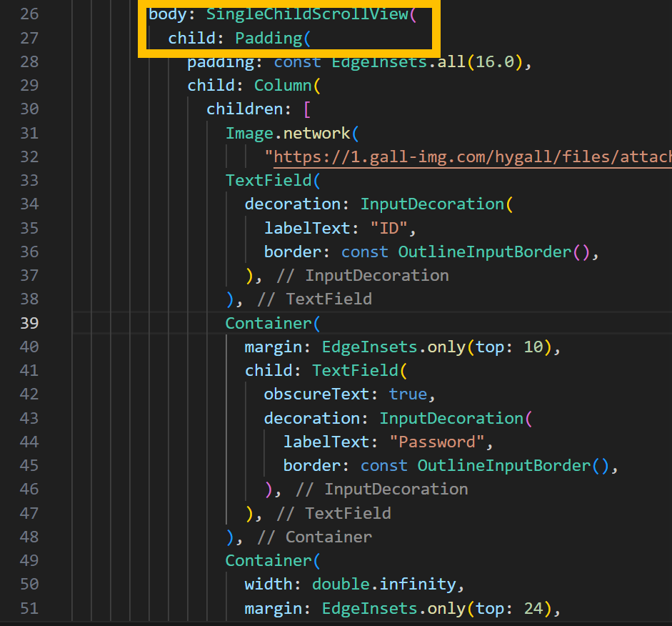The height and width of the screenshot is (626, 672).
Task: Click line number 45 in the gutter
Action: point(29,465)
